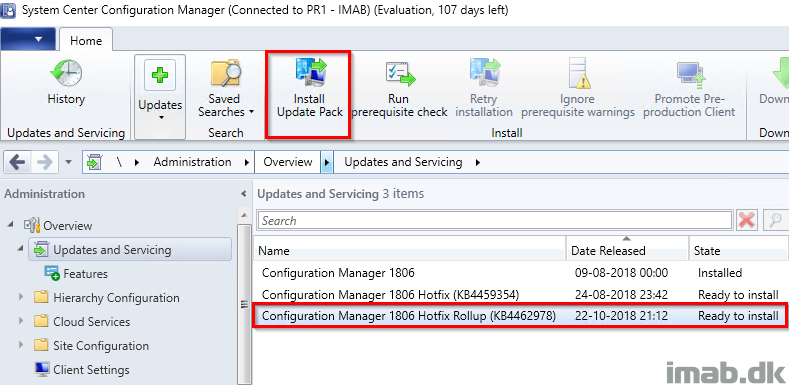The image size is (789, 385).
Task: Click the Installed state cell
Action: pyautogui.click(x=720, y=273)
